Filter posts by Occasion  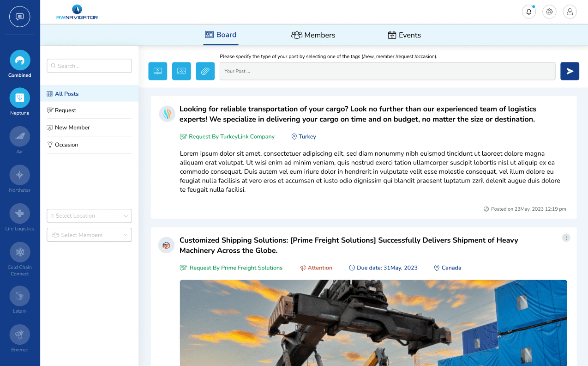(x=89, y=145)
